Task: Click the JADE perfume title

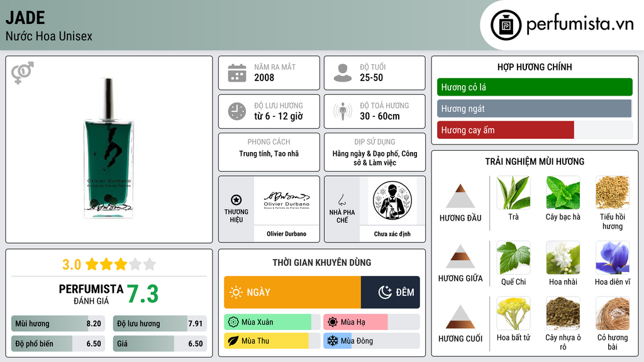Action: [25, 18]
